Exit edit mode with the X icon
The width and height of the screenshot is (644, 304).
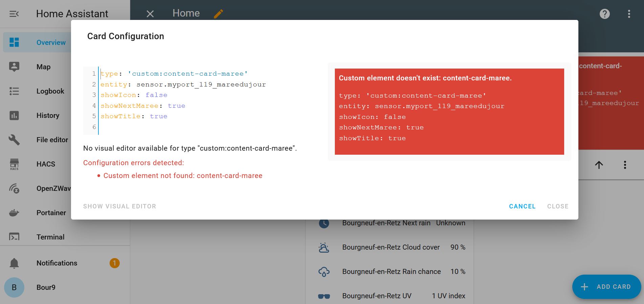point(150,14)
